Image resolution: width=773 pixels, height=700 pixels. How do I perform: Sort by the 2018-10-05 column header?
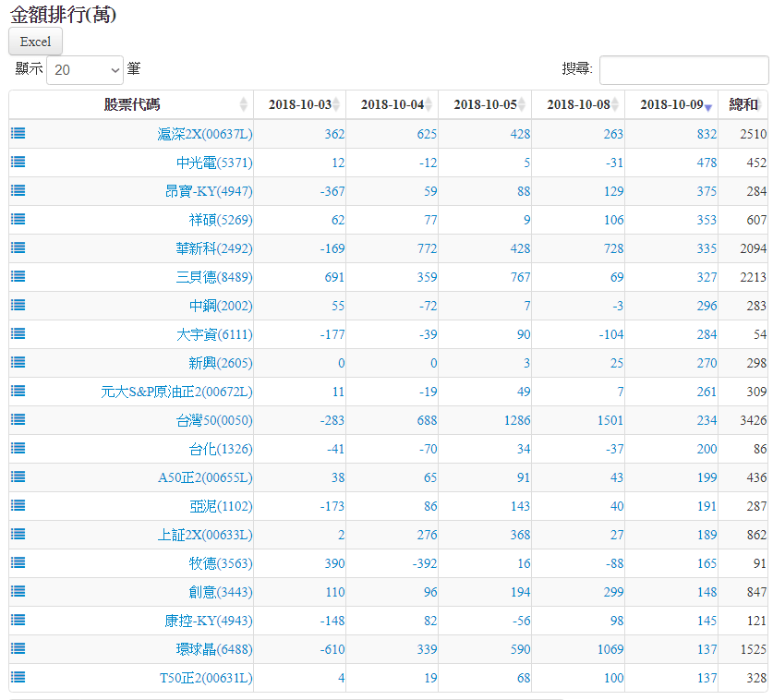click(485, 104)
